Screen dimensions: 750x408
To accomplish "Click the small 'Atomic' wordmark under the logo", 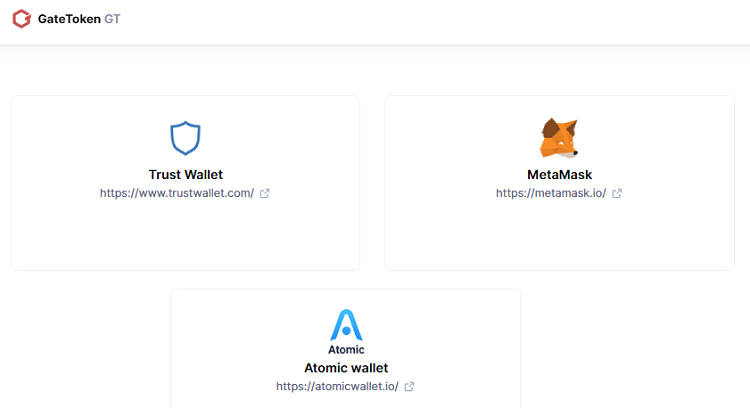I will [346, 350].
